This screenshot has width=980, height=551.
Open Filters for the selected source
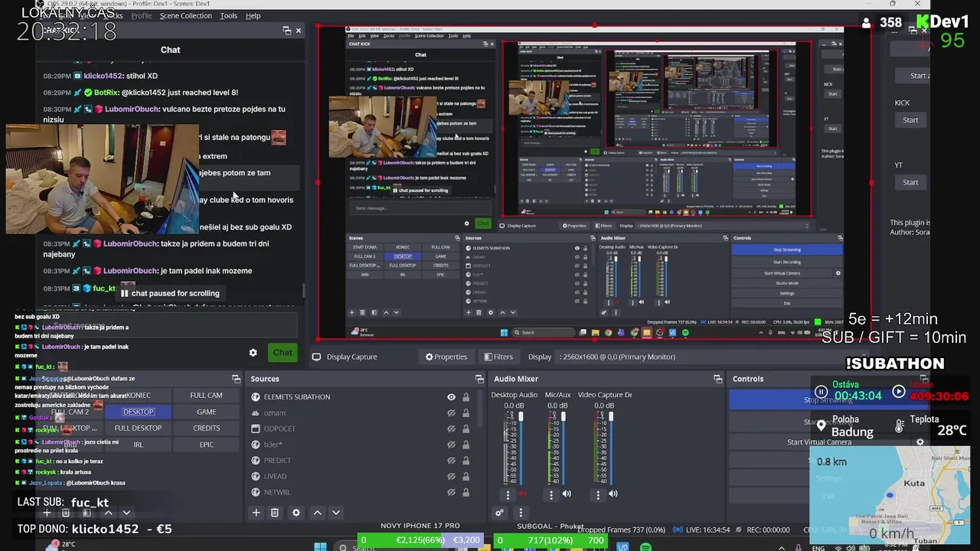click(498, 357)
